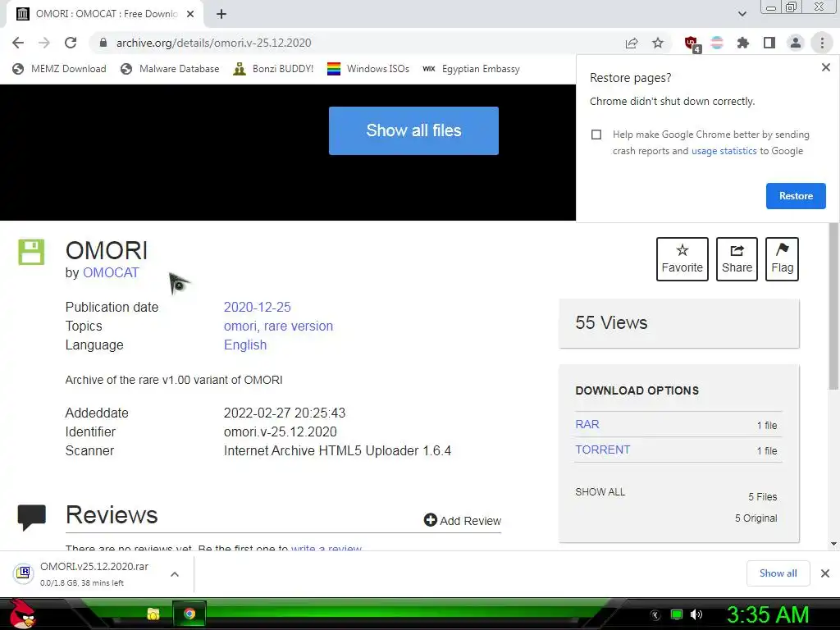The width and height of the screenshot is (840, 630).
Task: Open the rare version topic link
Action: [x=299, y=326]
